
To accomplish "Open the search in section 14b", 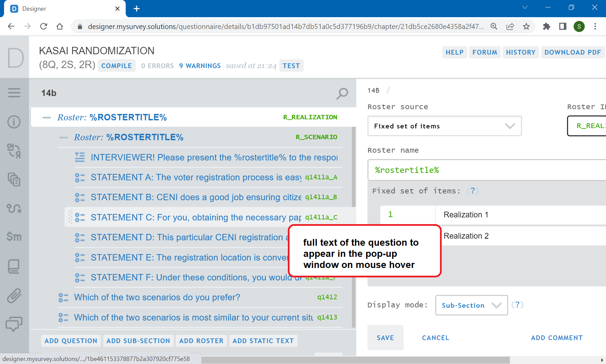I will point(342,94).
